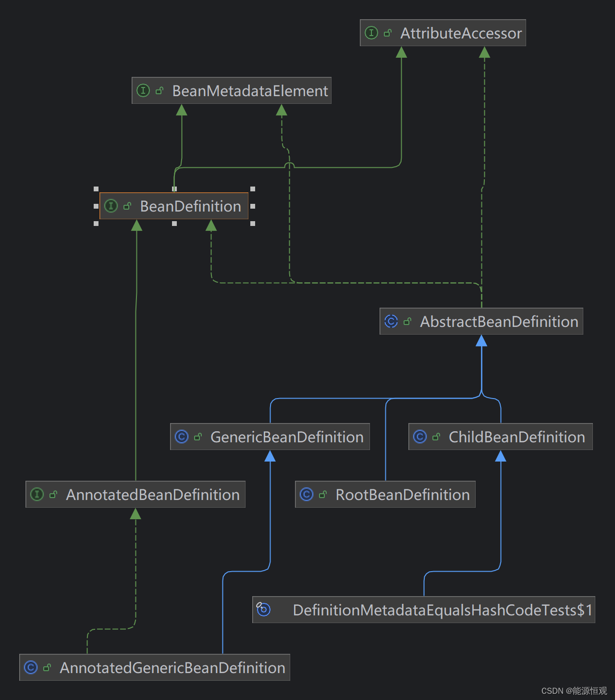Select the AttributeAccessor node label
Viewport: 615px width, 700px height.
coord(461,33)
